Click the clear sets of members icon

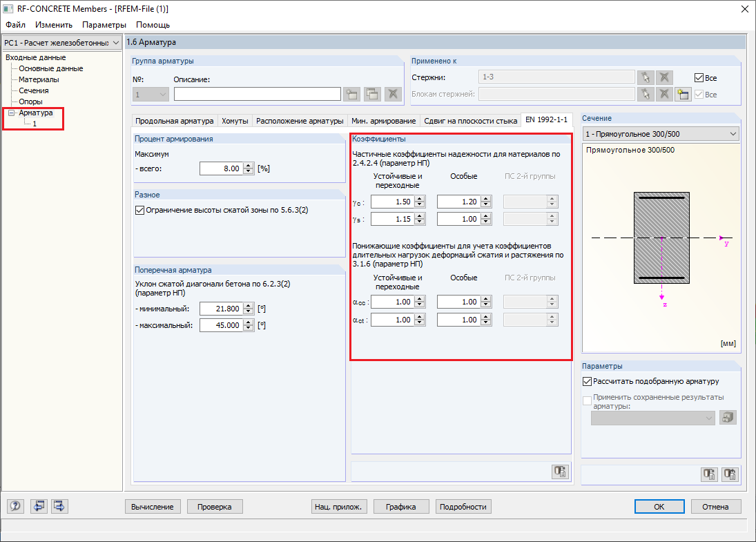pos(664,94)
